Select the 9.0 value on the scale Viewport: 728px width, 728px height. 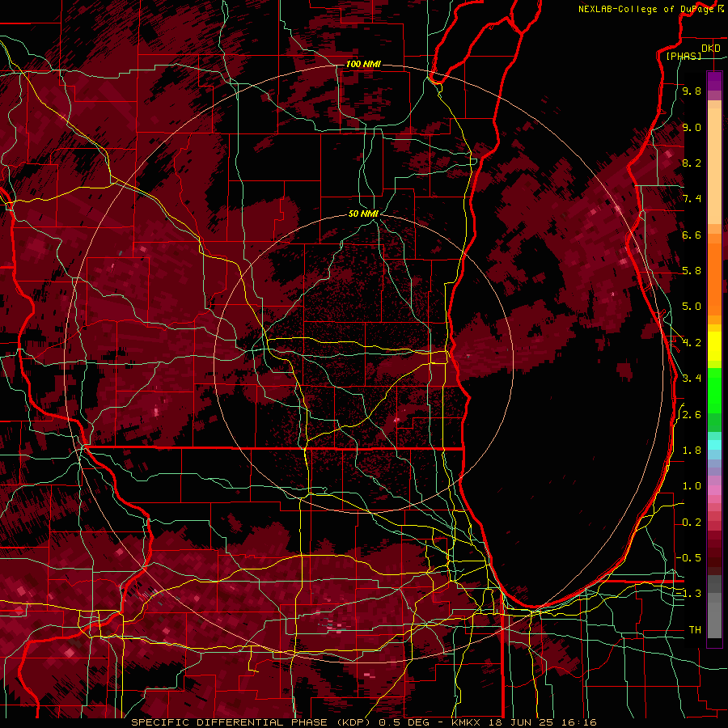click(692, 127)
